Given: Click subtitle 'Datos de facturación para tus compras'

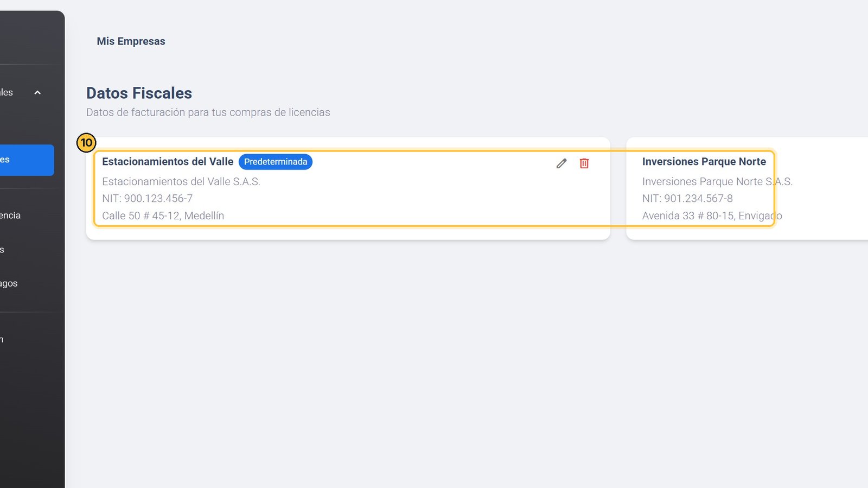Looking at the screenshot, I should coord(179,112).
